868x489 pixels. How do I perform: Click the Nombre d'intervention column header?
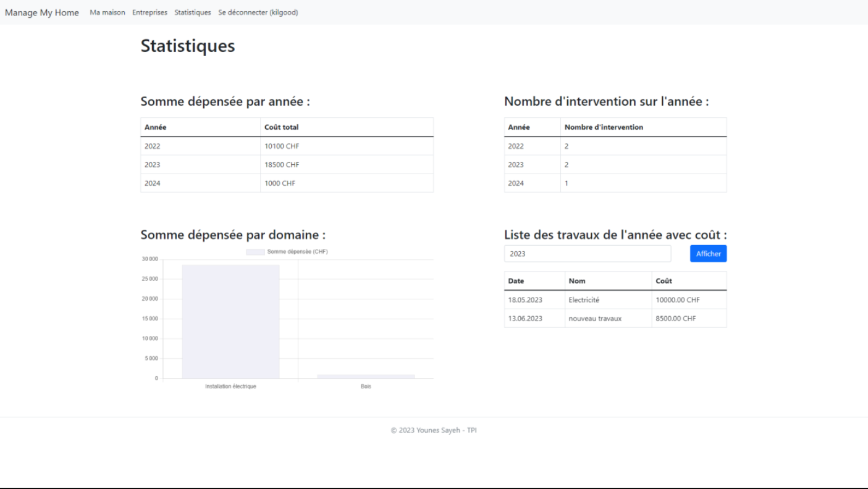pyautogui.click(x=644, y=127)
